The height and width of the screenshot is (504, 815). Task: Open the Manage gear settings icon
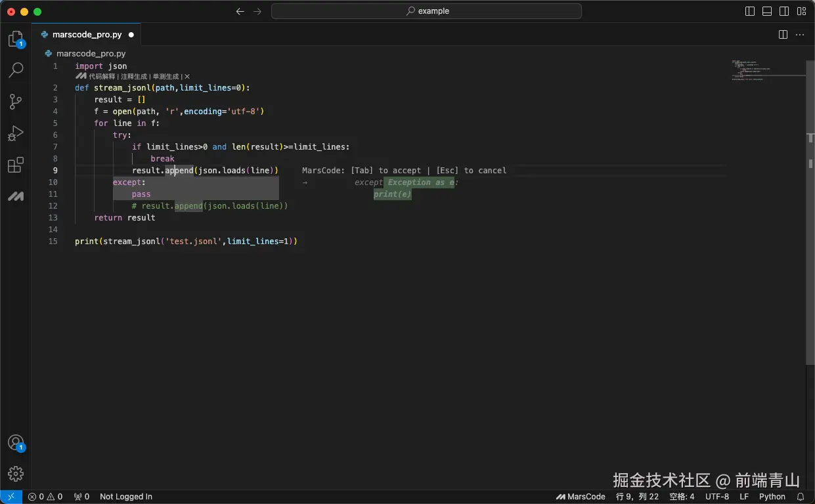point(16,473)
